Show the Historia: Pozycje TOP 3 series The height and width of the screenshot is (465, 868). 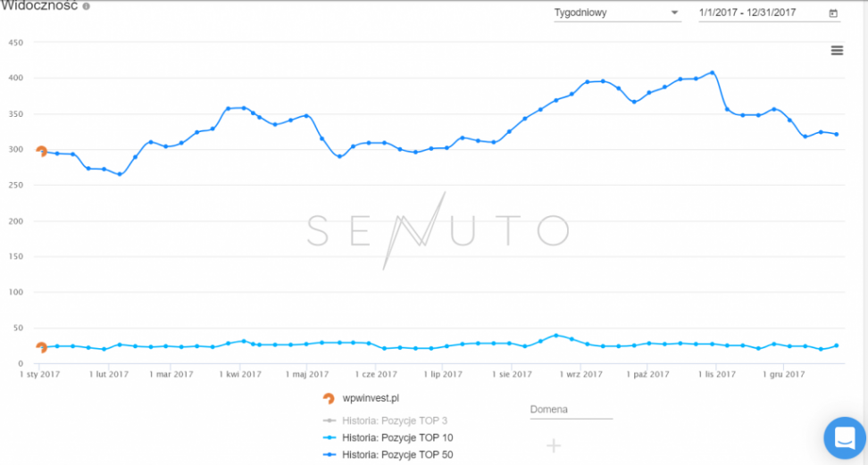392,419
